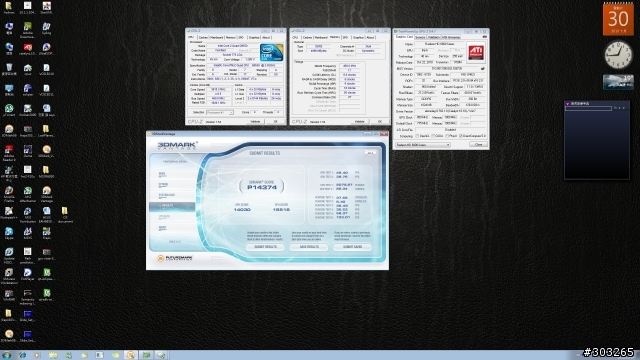Launch the Fraps desktop shortcut
This screenshot has height=360, width=640.
coord(47,233)
